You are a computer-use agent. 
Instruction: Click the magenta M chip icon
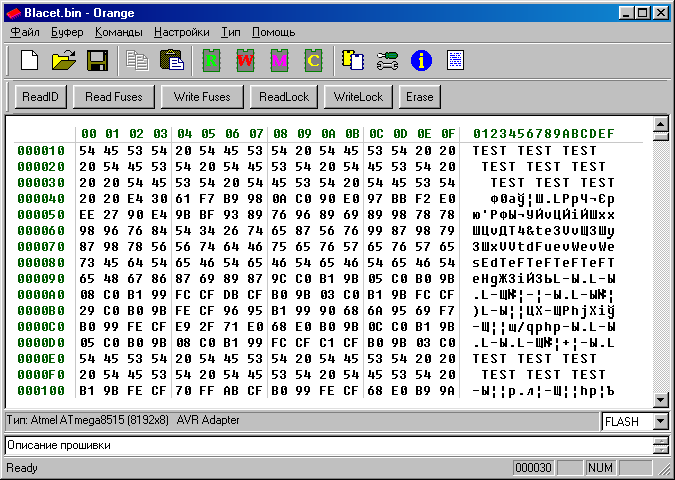pyautogui.click(x=279, y=60)
